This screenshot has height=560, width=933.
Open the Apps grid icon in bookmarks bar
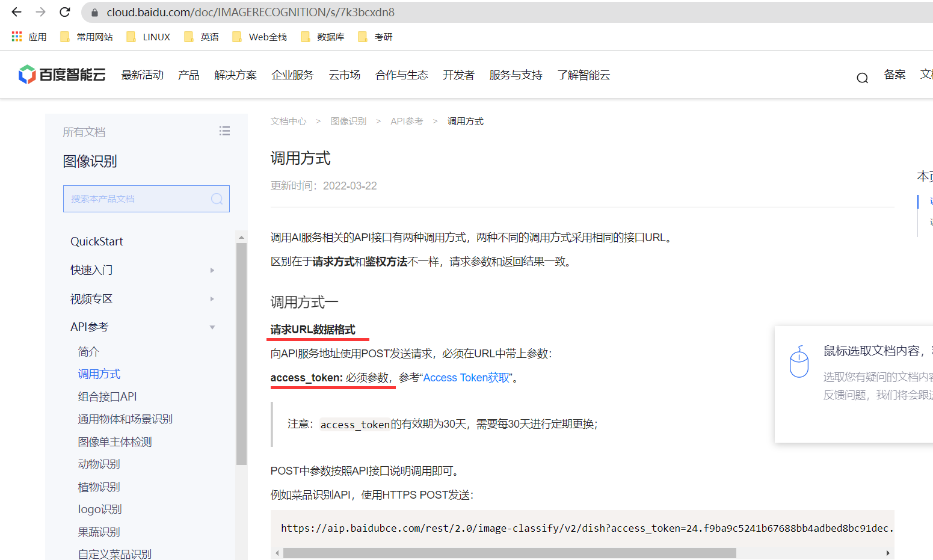17,37
